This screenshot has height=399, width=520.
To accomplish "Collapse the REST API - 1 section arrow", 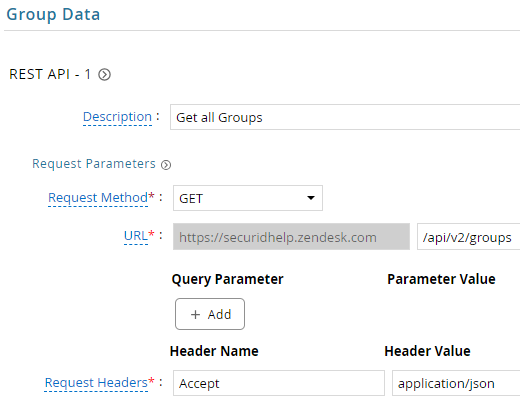I will 104,74.
